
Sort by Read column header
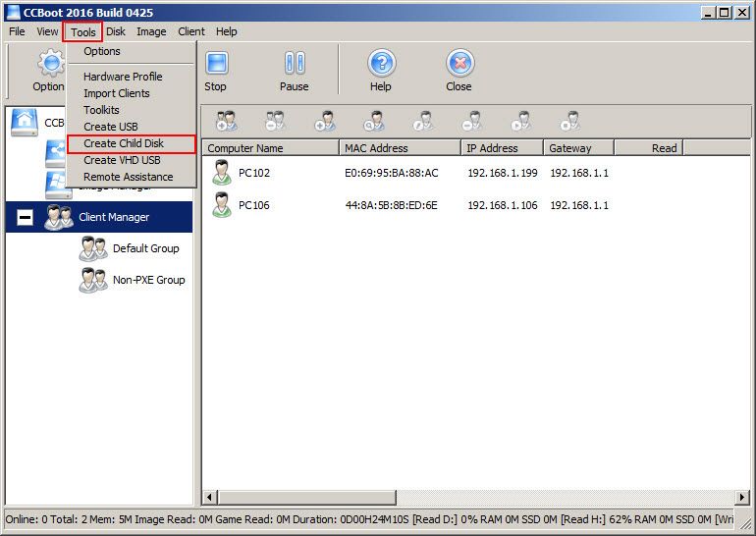649,148
